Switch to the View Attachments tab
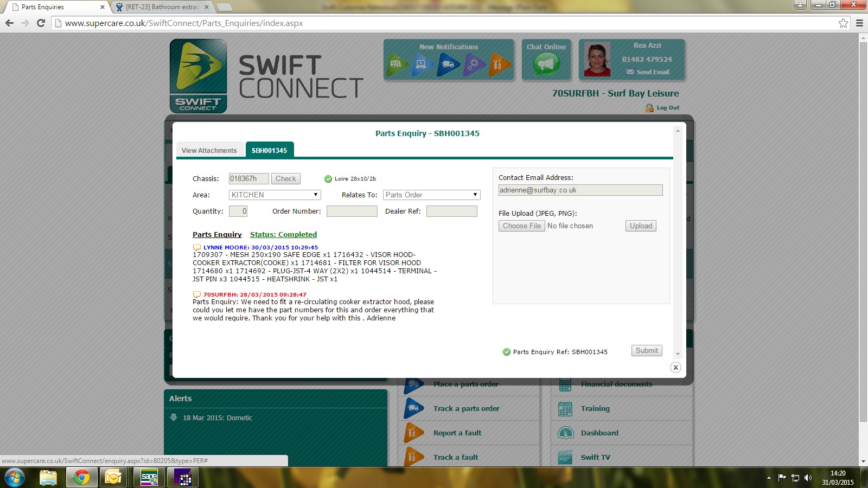Screen dimensions: 868x488 pos(209,150)
